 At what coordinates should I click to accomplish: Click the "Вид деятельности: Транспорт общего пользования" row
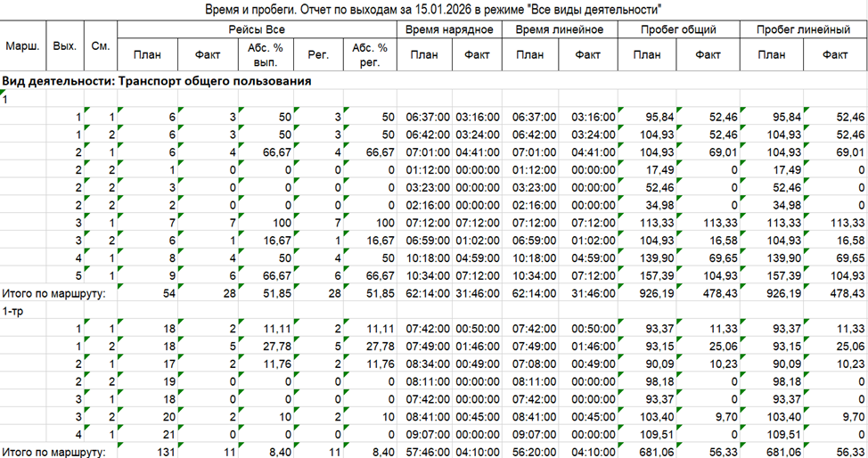coord(157,82)
